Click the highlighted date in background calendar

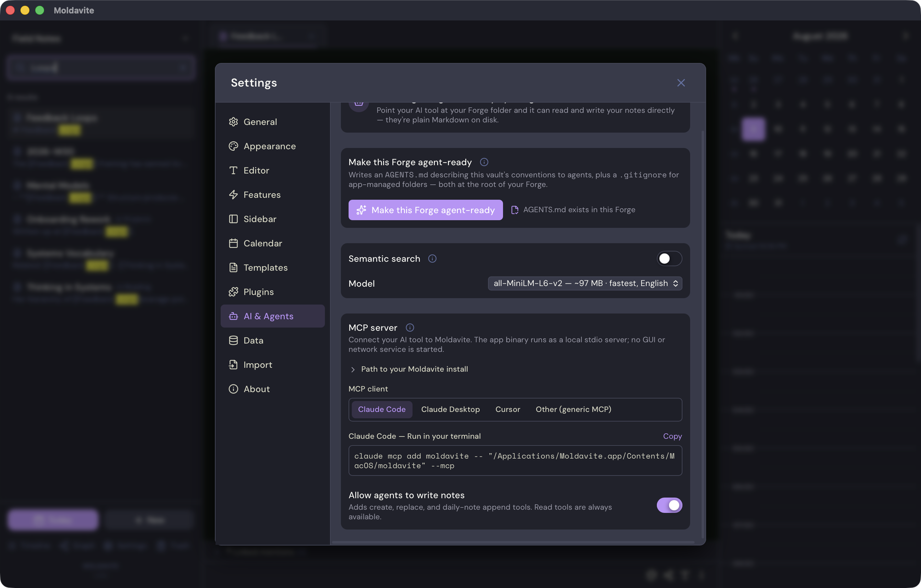pos(754,129)
